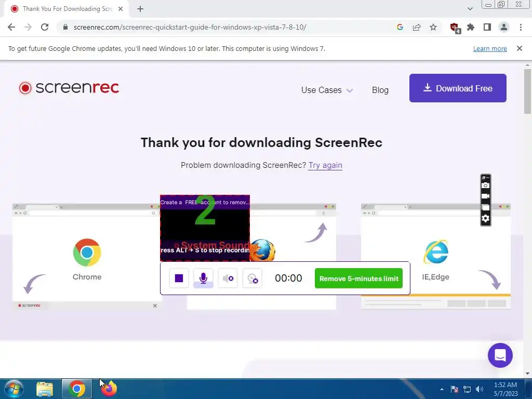This screenshot has height=399, width=532.
Task: Click the IE,Edge browser instructions card
Action: click(x=436, y=256)
